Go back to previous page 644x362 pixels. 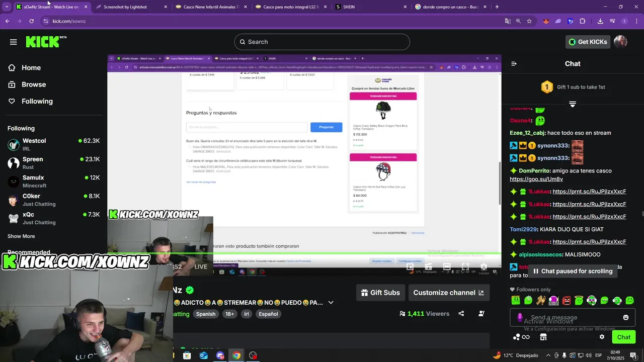coord(8,21)
